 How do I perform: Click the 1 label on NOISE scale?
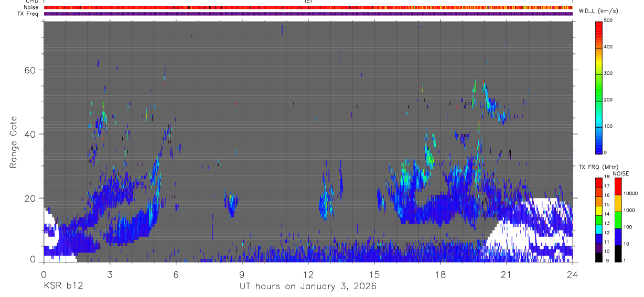coord(625,260)
